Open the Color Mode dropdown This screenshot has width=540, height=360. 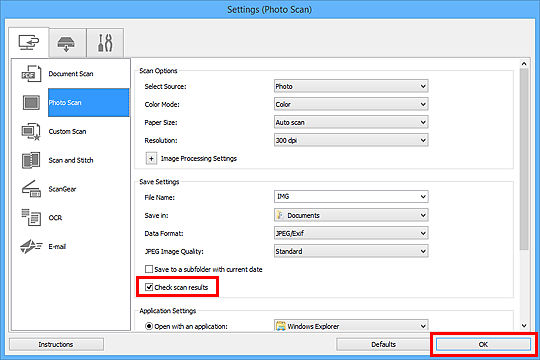point(351,104)
